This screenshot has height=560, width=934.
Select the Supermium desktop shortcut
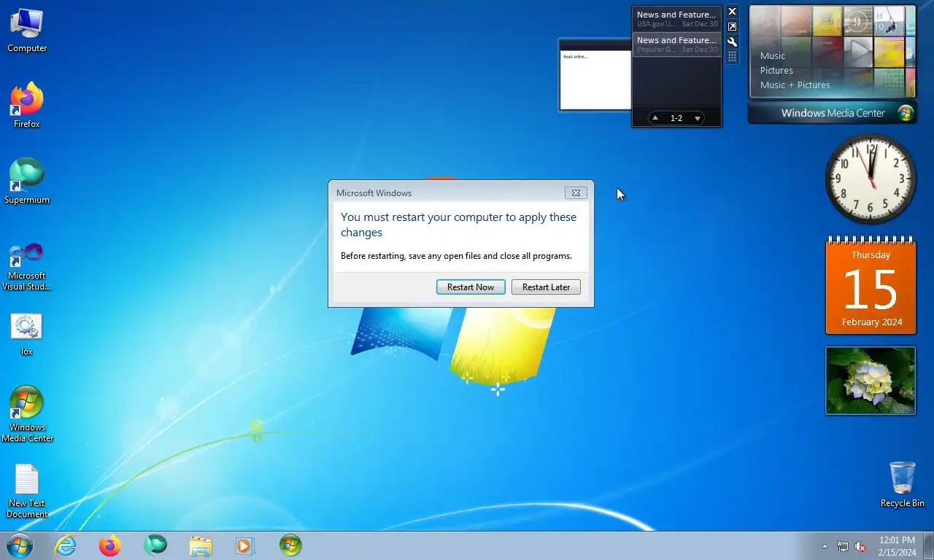(x=27, y=182)
